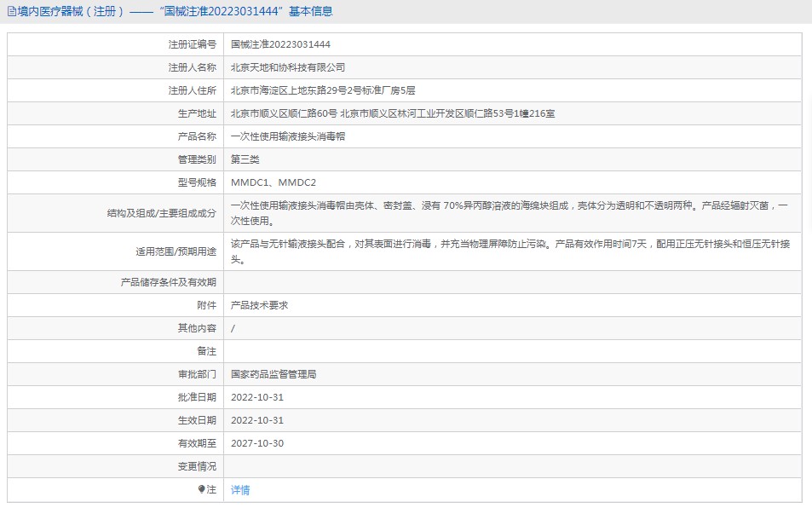Click the 有效期至 label
Screen dimensions: 812x508
click(197, 443)
